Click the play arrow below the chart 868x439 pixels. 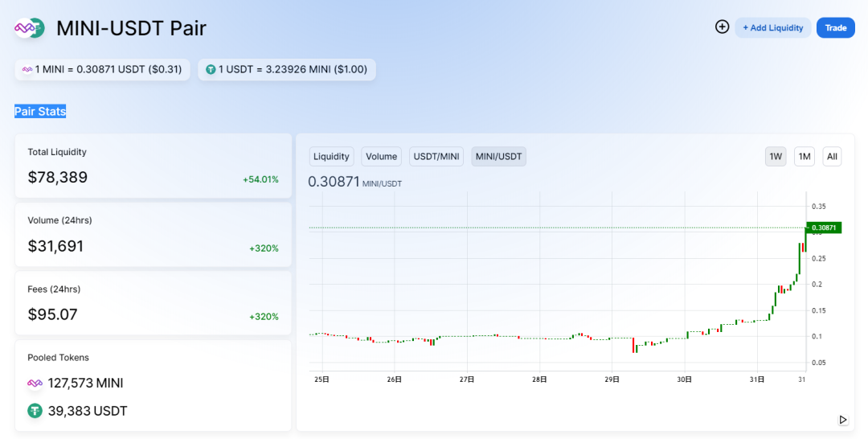842,420
